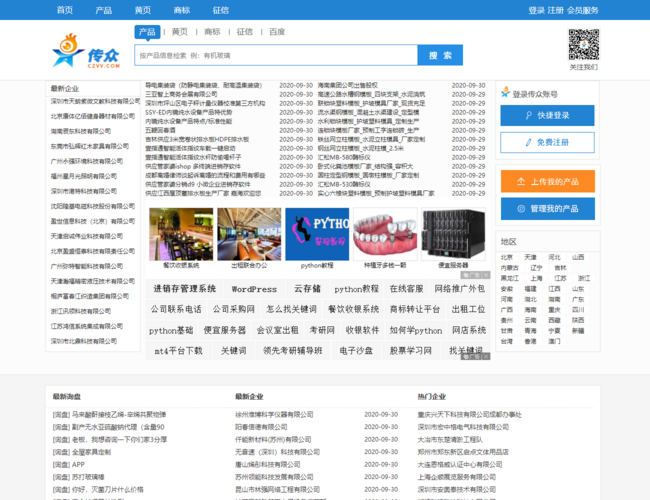
Task: Click the 云存储 keyword link
Action: (x=307, y=289)
